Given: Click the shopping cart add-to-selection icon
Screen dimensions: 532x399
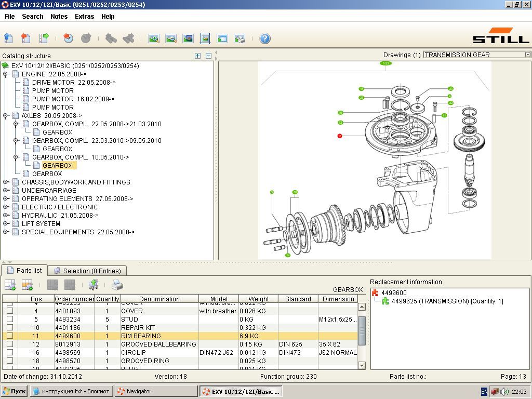Looking at the screenshot, I should coord(94,285).
